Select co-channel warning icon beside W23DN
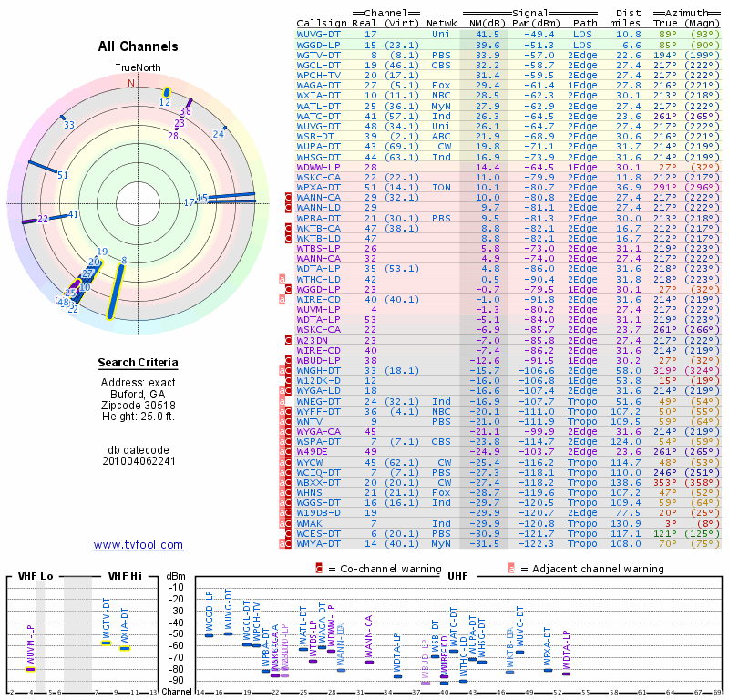 [290, 339]
